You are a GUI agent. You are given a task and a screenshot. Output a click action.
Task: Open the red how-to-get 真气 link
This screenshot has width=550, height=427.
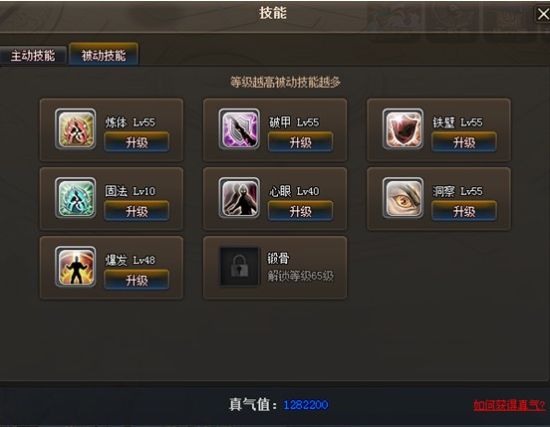coord(509,405)
